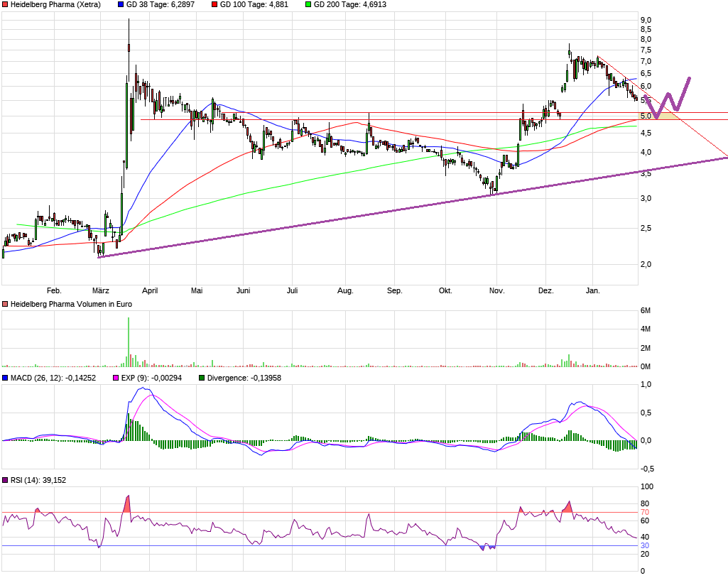
Task: Click the 'Heidelberg Pharma (Xetra)' title text
Action: 55,5
